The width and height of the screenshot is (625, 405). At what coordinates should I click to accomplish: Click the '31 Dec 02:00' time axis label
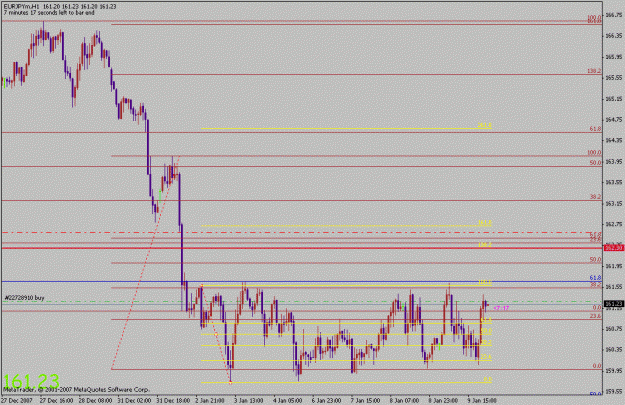click(134, 400)
